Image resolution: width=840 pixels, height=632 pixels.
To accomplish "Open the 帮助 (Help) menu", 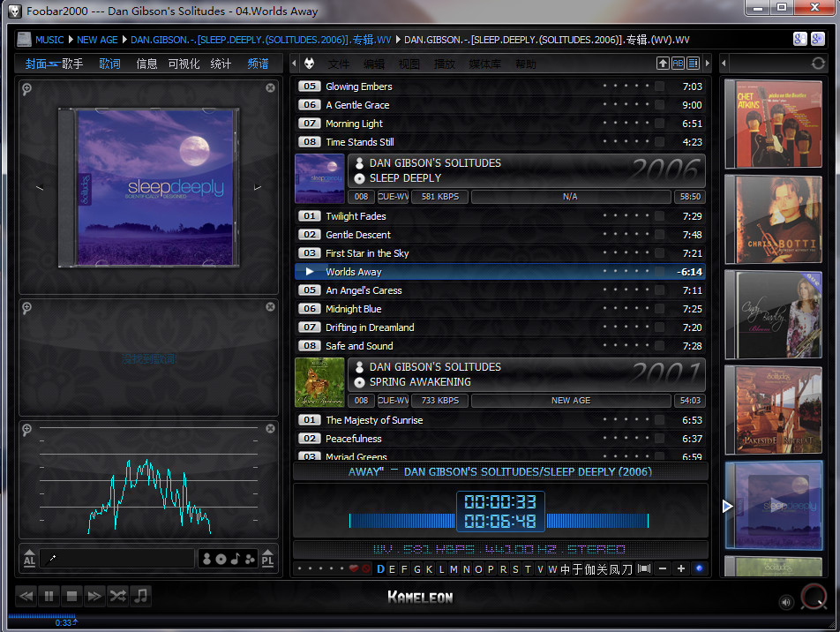I will [x=526, y=64].
